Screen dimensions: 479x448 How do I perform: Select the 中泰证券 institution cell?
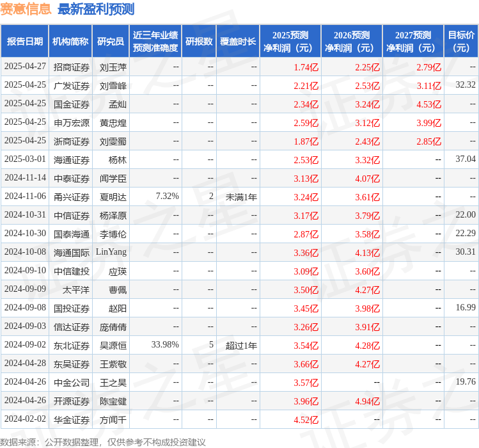72,179
